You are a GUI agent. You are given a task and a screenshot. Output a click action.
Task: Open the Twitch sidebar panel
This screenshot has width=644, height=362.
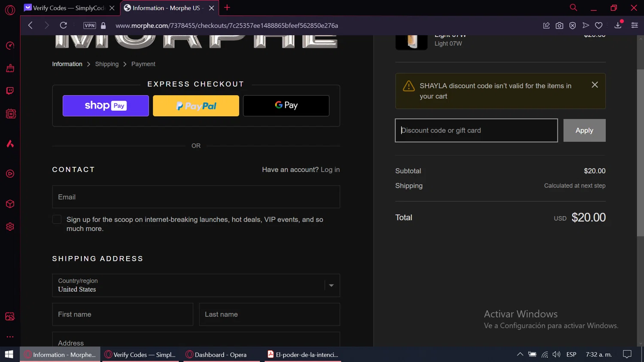[x=10, y=91]
